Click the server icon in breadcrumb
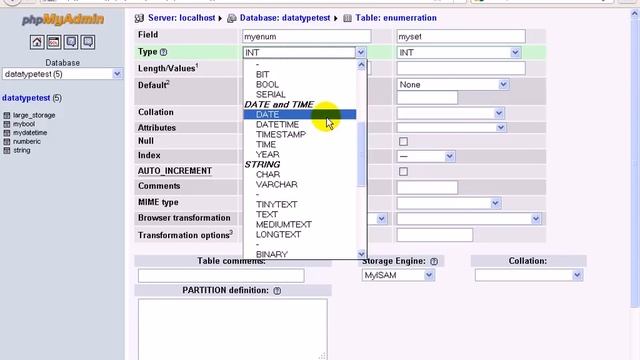The height and width of the screenshot is (360, 640). tap(139, 18)
